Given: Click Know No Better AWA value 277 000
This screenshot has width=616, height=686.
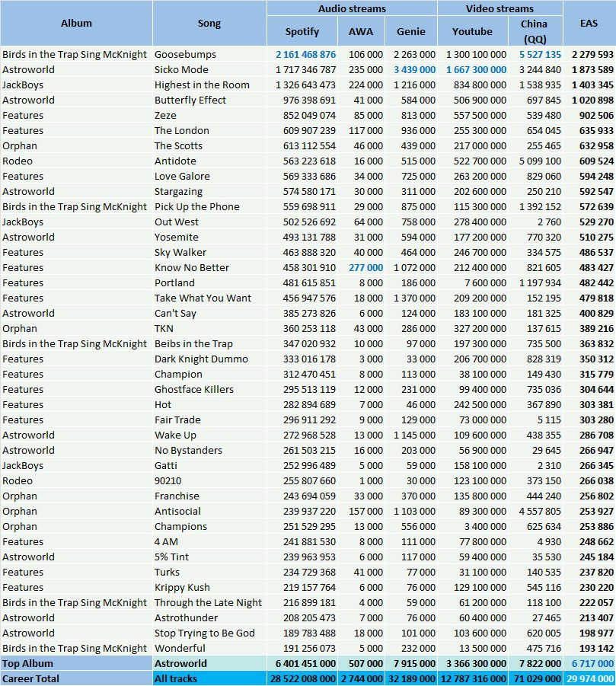Looking at the screenshot, I should [365, 268].
